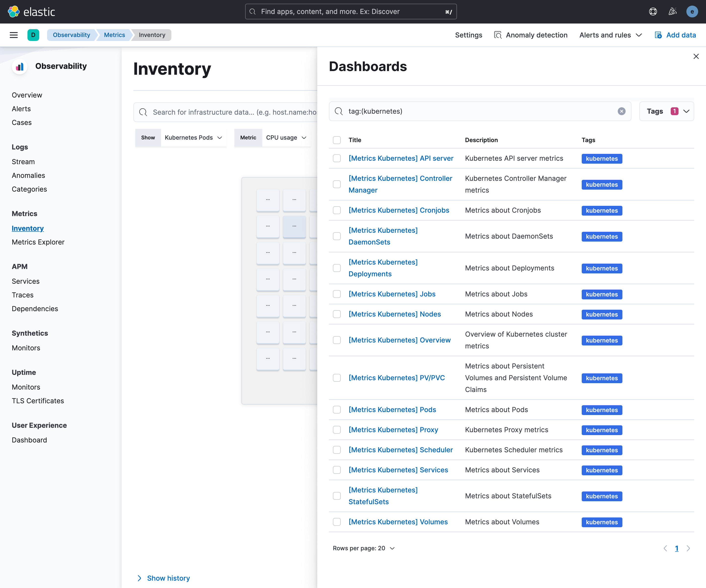This screenshot has width=706, height=588.
Task: Open the CPU usage metric dropdown
Action: click(x=286, y=137)
